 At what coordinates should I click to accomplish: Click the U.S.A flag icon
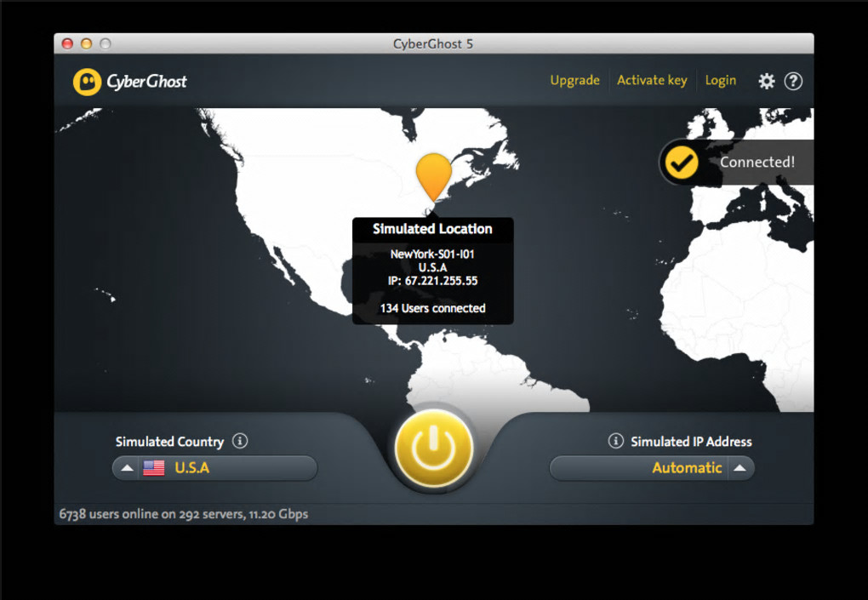click(x=153, y=468)
